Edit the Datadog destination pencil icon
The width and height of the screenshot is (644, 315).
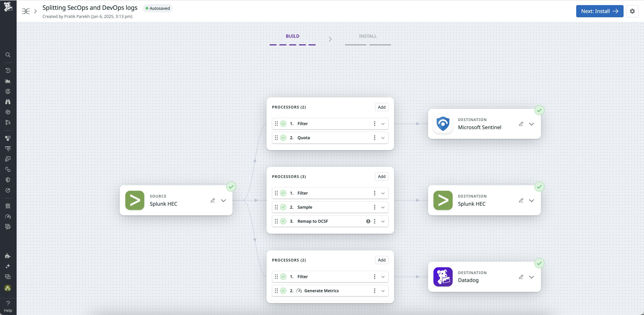tap(521, 277)
